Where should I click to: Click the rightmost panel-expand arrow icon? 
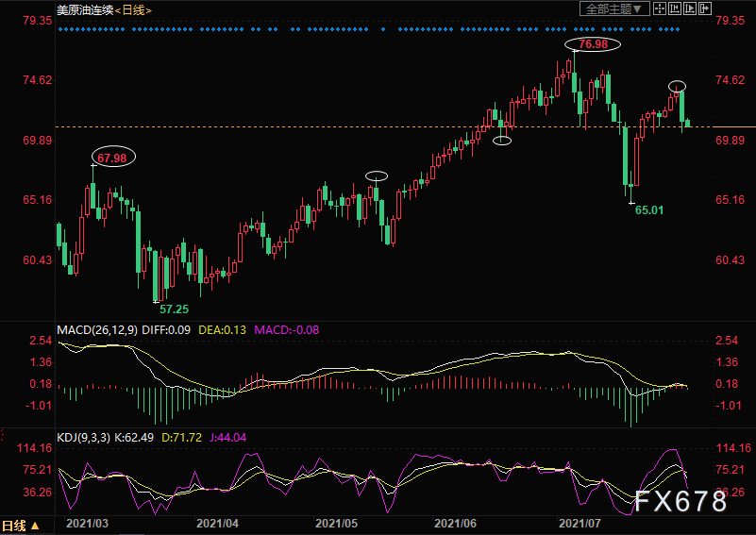click(704, 8)
